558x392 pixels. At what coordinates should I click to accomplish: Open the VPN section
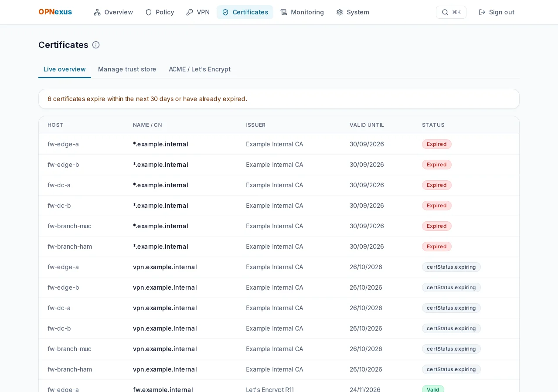tap(198, 12)
